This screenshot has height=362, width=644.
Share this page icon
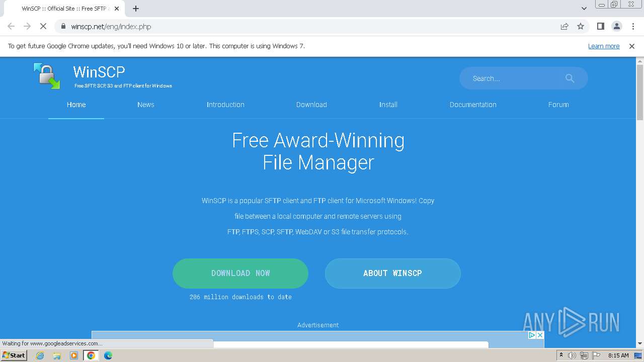pyautogui.click(x=565, y=27)
